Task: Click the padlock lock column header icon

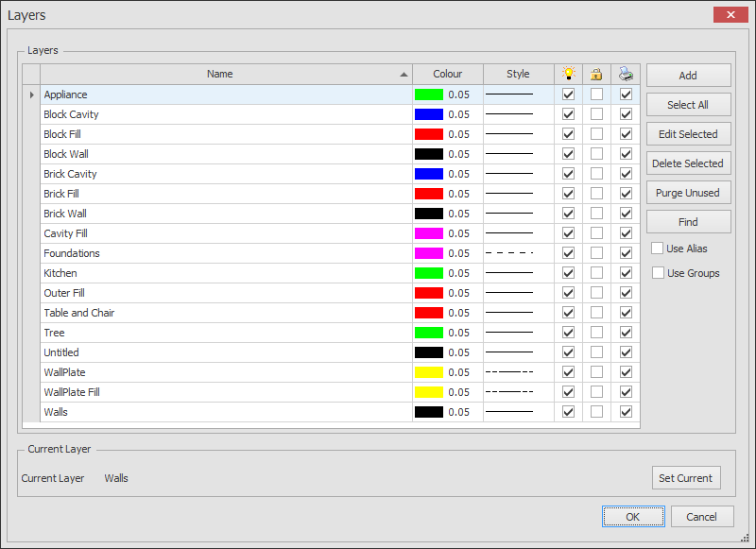Action: 596,74
